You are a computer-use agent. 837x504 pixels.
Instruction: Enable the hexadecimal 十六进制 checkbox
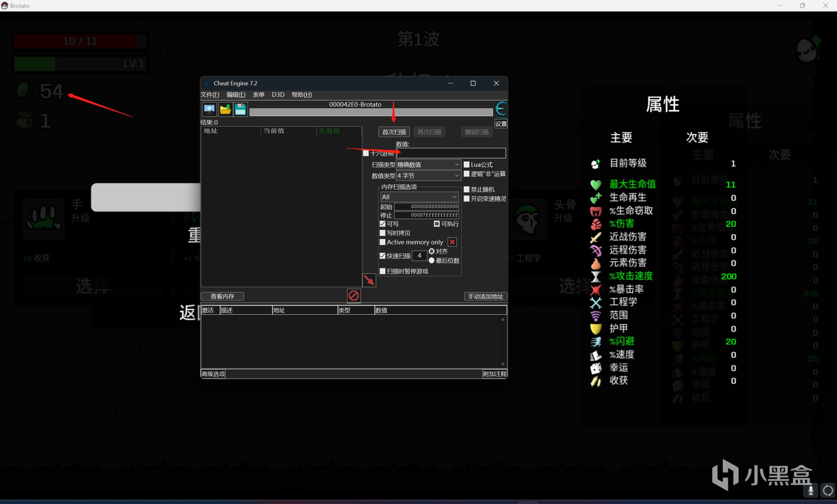click(x=366, y=153)
